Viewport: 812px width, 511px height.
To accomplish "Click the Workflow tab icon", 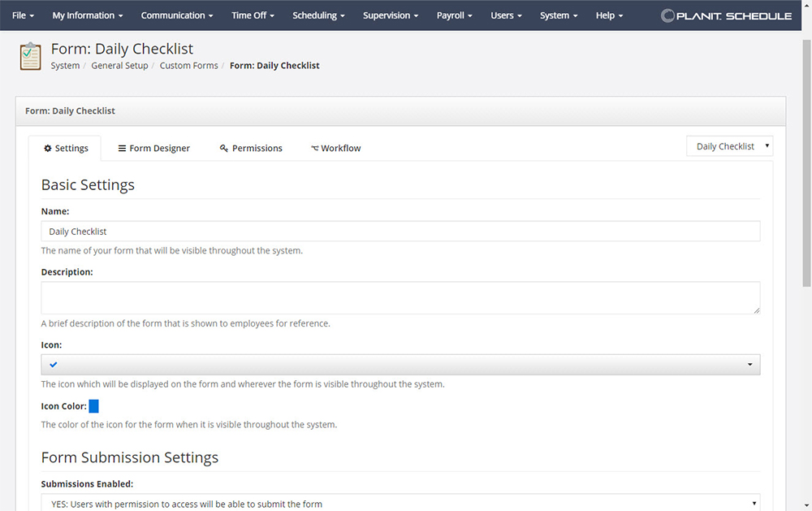I will (x=313, y=148).
